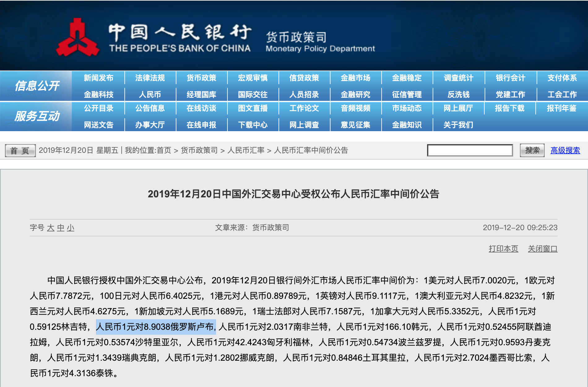
Task: Open 网上调查 menu item
Action: (304, 125)
